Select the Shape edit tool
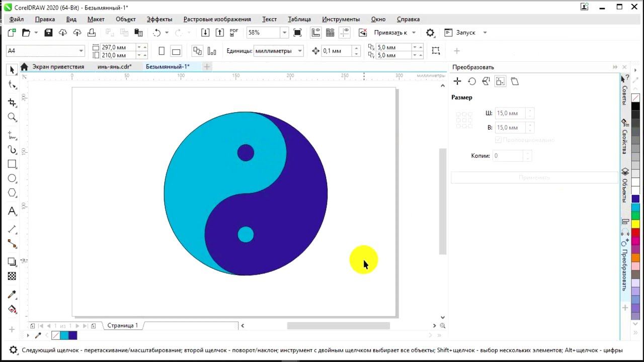Image resolution: width=644 pixels, height=362 pixels. click(x=12, y=85)
